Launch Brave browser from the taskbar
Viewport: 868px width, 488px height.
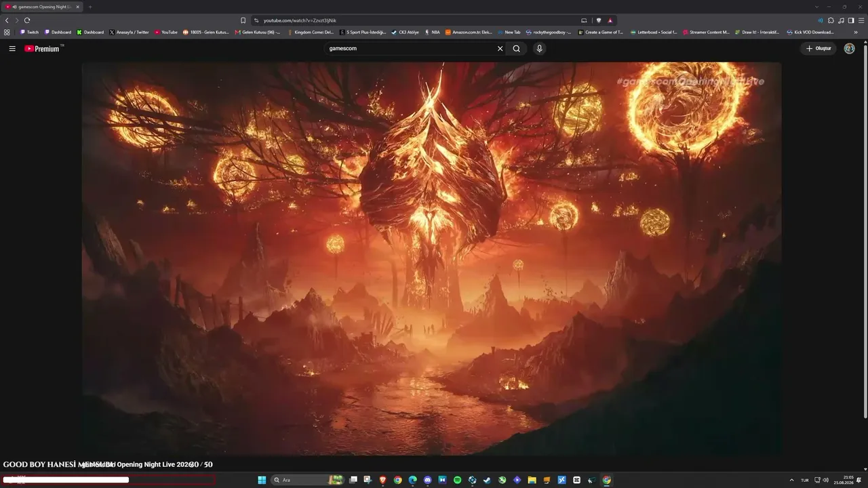point(383,480)
